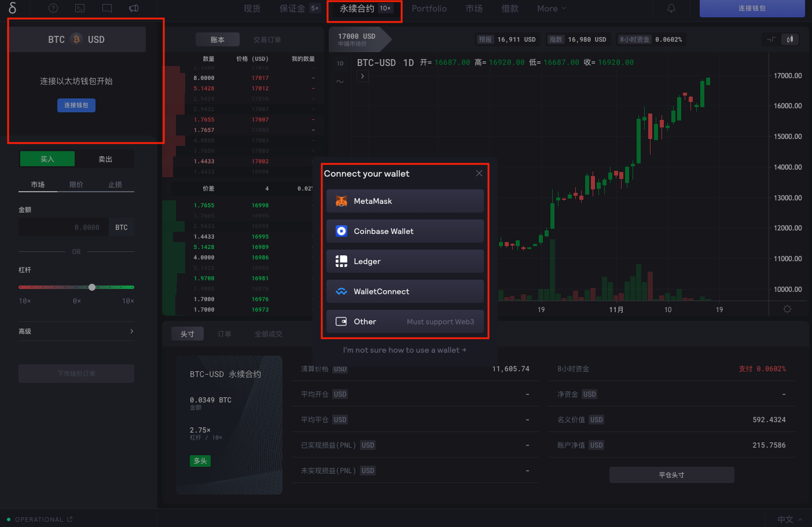
Task: Click top-right 连接钱包 button
Action: (752, 8)
